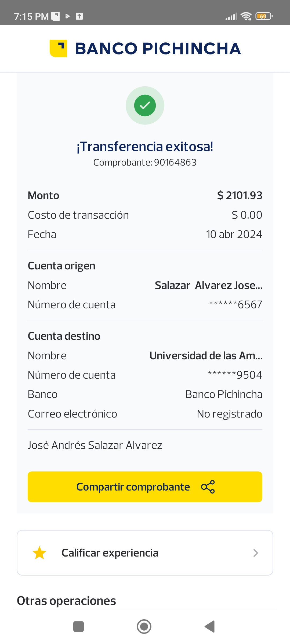
Task: Open the Calificar experiencia option
Action: coord(110,553)
